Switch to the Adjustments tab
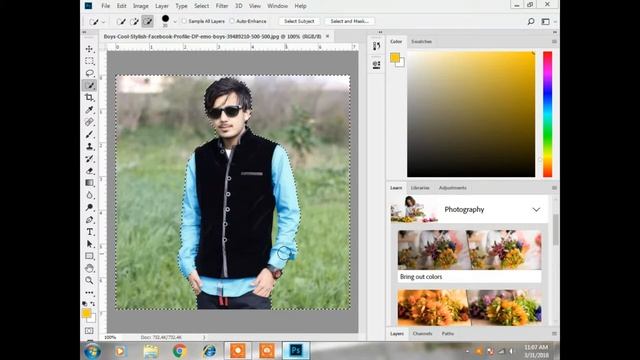The image size is (640, 360). tap(453, 188)
